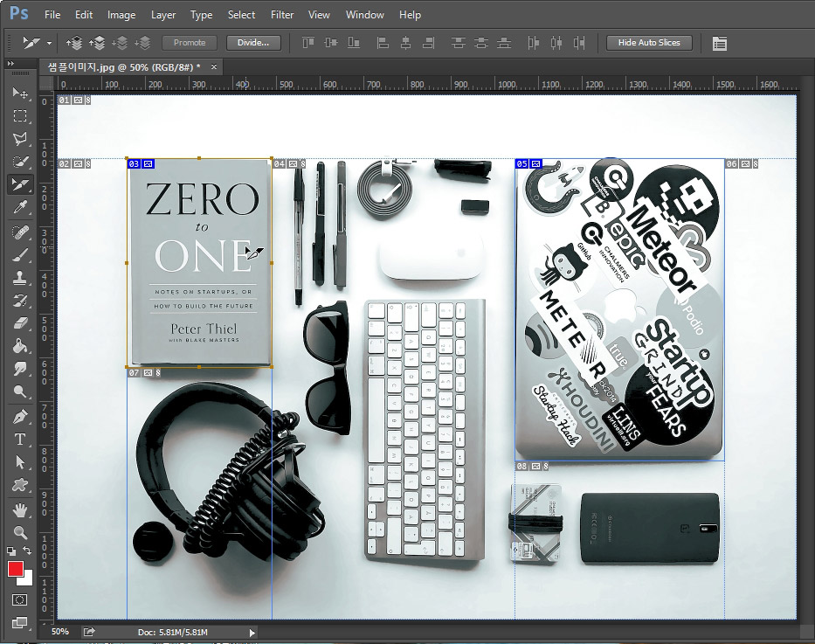Open the Layer menu
Screen dimensions: 815x644
coord(163,15)
